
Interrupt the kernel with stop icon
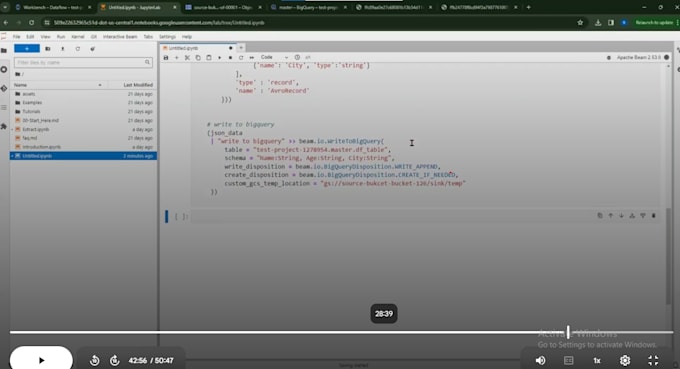click(230, 57)
